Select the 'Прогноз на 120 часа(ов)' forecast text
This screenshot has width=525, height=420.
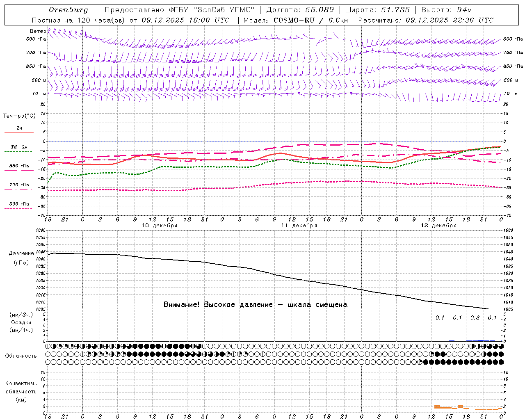(78, 20)
